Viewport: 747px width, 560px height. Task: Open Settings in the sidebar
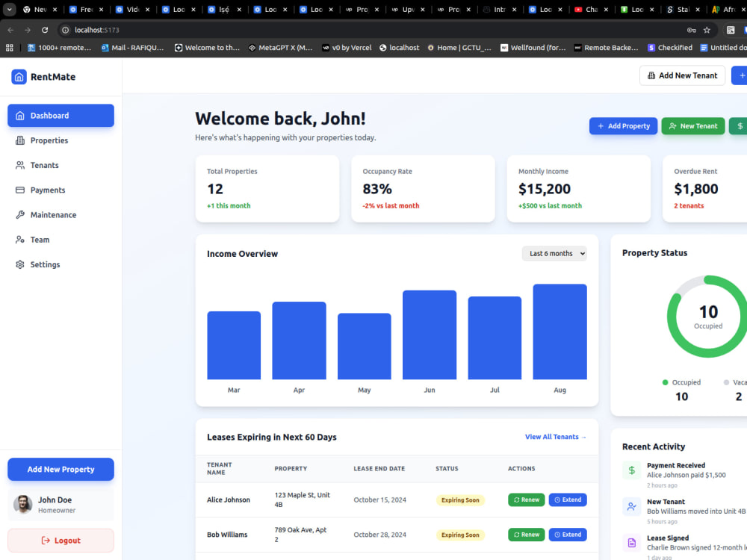(x=61, y=264)
